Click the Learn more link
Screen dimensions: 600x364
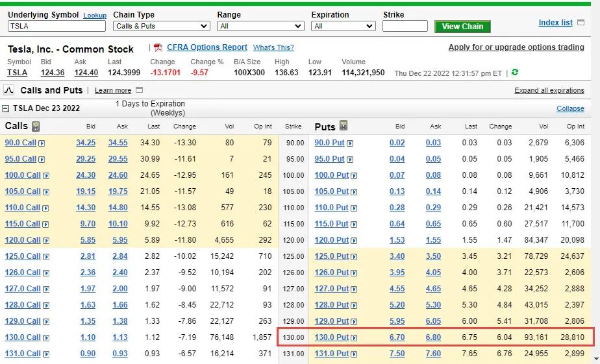point(113,90)
